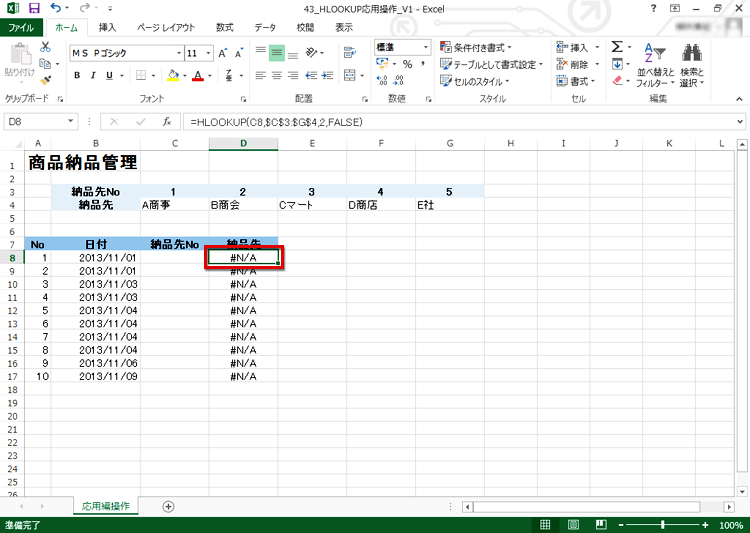Screen dimensions: 750x533
Task: Cut selection with the scissors icon
Action: point(45,47)
